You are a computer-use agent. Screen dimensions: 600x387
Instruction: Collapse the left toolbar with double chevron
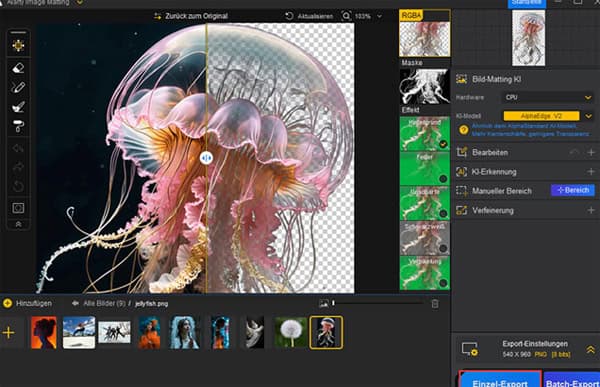[x=18, y=224]
